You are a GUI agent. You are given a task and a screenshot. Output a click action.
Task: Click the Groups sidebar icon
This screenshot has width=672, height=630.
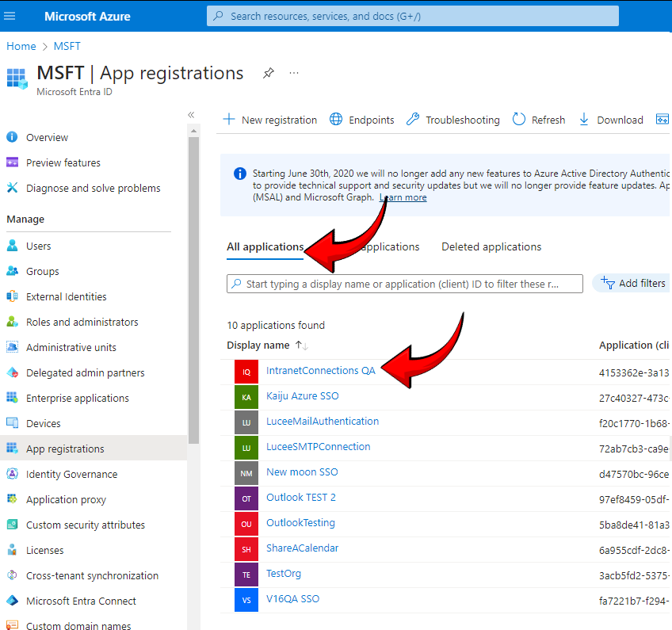(13, 271)
